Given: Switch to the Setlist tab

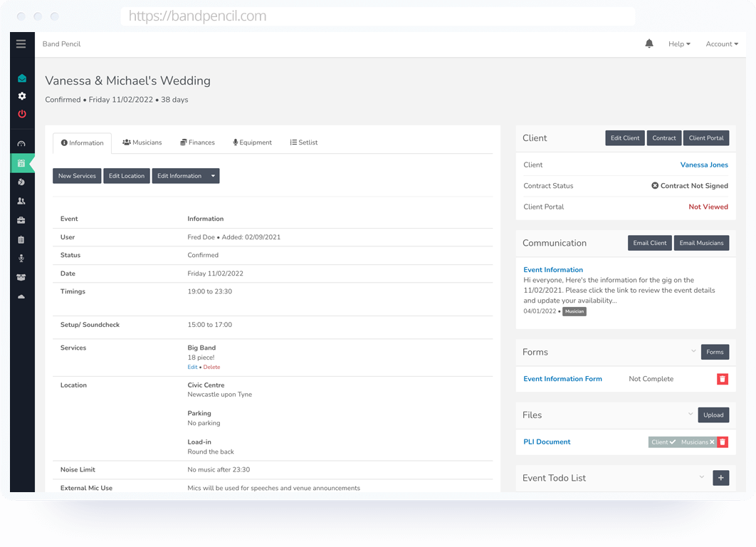Looking at the screenshot, I should click(x=304, y=142).
